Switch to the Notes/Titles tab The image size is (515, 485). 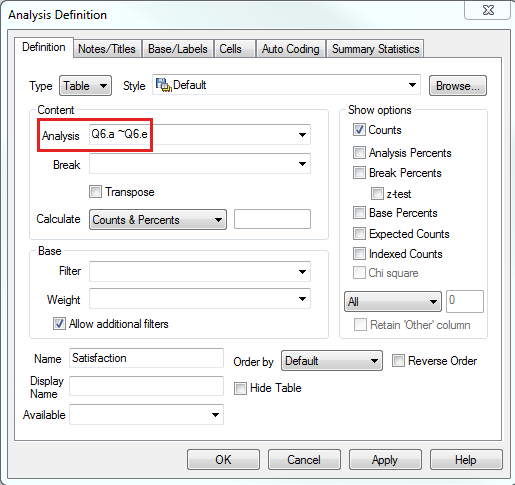(x=107, y=49)
